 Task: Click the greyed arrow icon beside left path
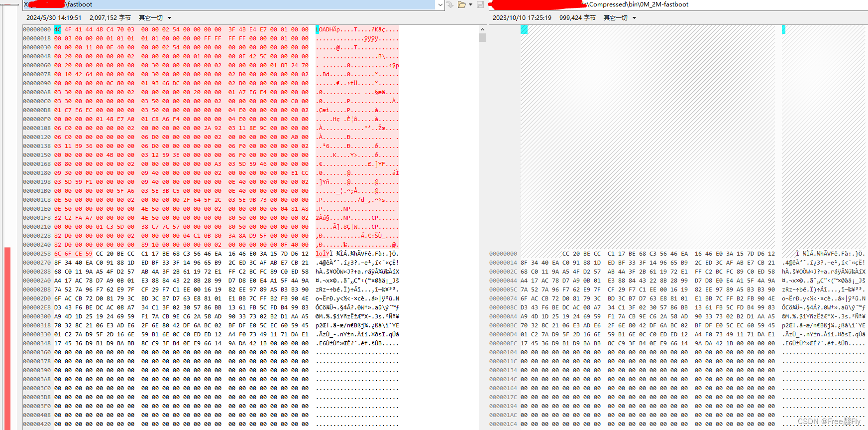(450, 4)
